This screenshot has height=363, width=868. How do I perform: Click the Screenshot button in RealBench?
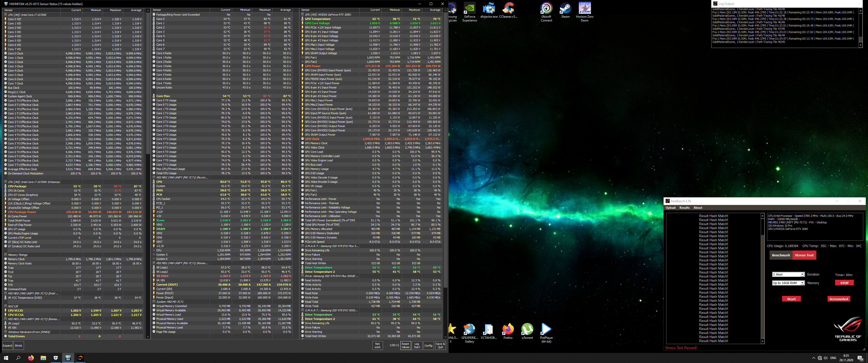point(838,299)
